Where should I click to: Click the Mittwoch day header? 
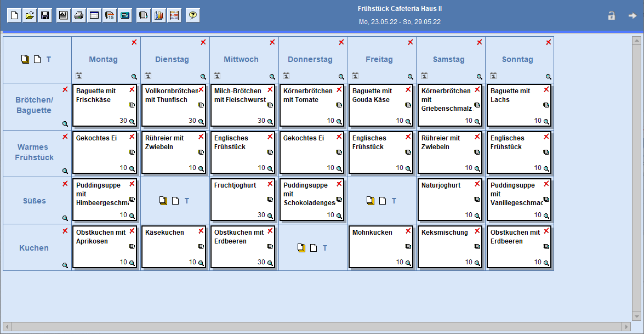tap(241, 59)
